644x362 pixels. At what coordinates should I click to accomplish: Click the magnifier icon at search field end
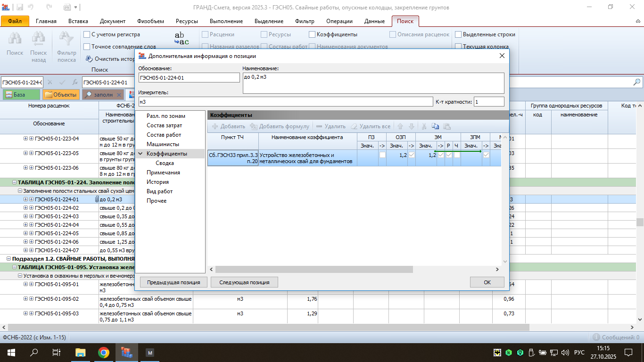pyautogui.click(x=637, y=82)
